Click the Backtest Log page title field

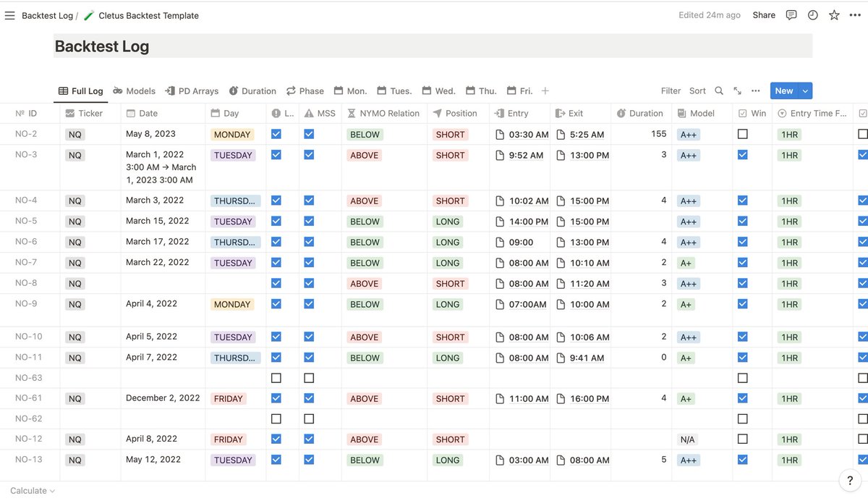click(x=433, y=46)
